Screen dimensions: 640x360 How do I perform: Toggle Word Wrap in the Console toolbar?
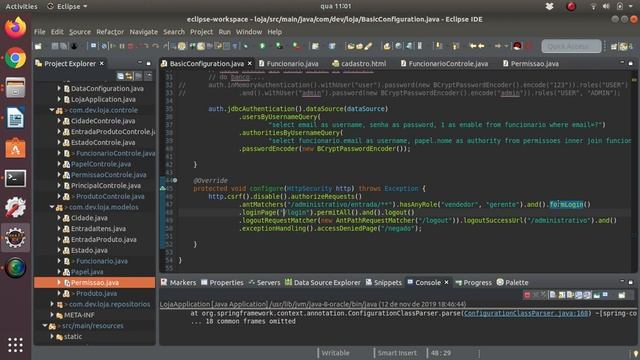[x=570, y=295]
